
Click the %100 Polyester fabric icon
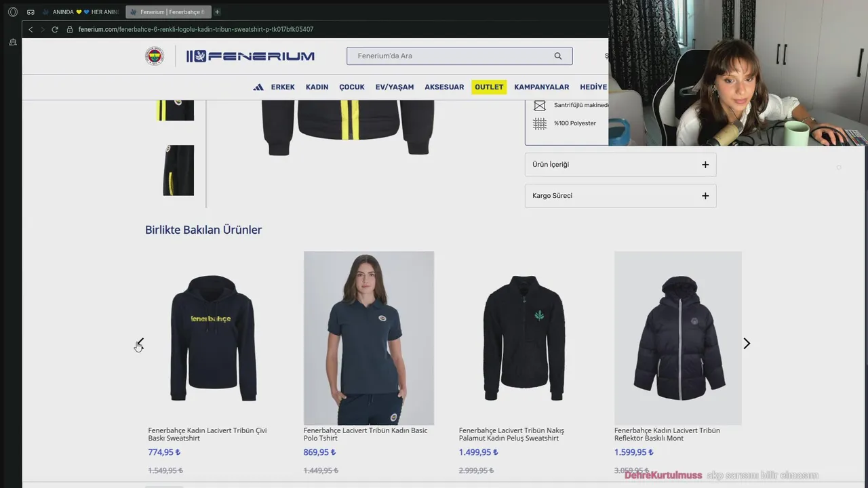pos(540,123)
